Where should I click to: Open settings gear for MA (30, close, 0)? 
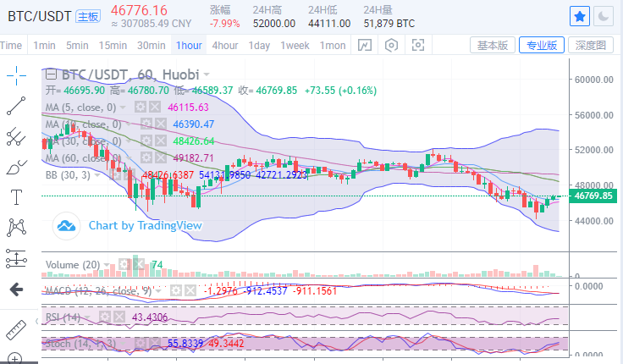pos(146,141)
